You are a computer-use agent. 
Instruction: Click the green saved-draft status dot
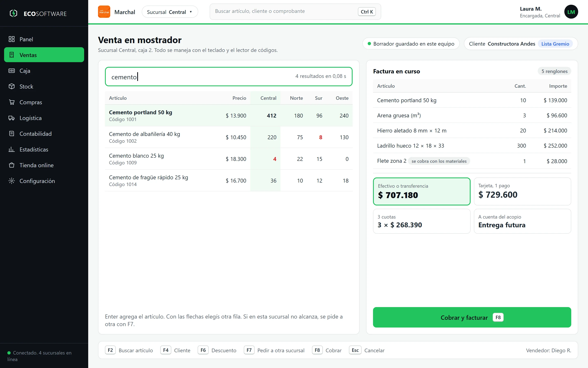pyautogui.click(x=369, y=44)
